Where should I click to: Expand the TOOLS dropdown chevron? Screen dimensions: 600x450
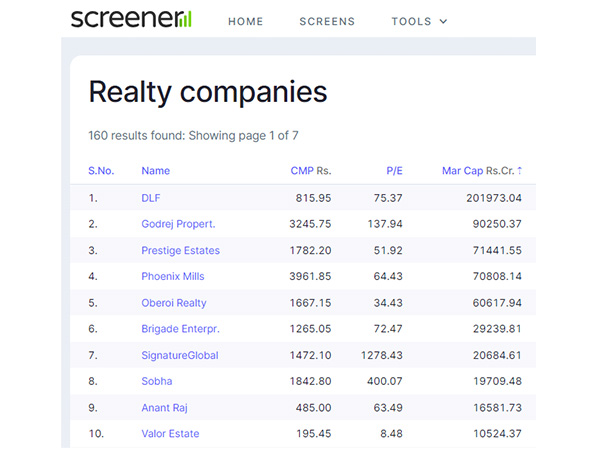(443, 21)
